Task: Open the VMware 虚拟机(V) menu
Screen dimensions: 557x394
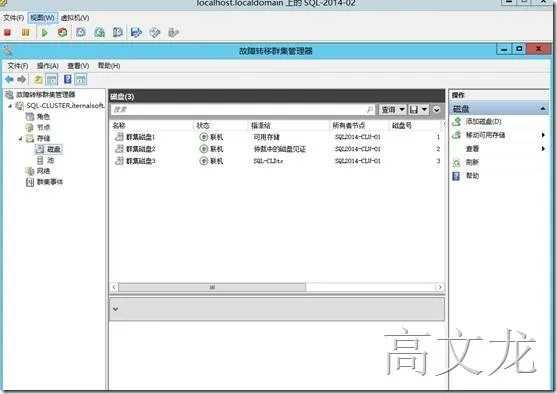Action: click(x=75, y=18)
